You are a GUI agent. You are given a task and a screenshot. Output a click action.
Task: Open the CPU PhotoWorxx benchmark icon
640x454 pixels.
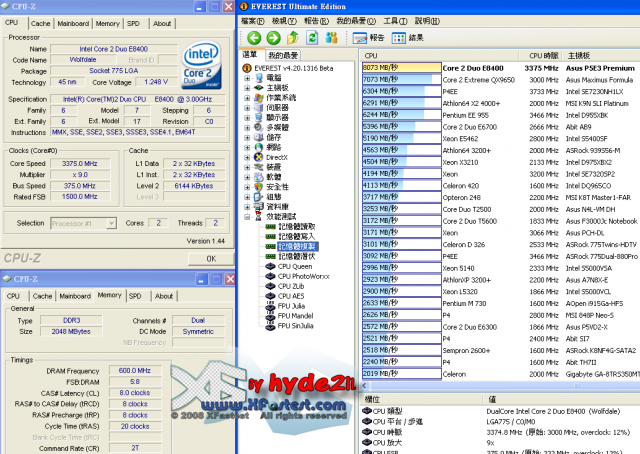pos(270,276)
